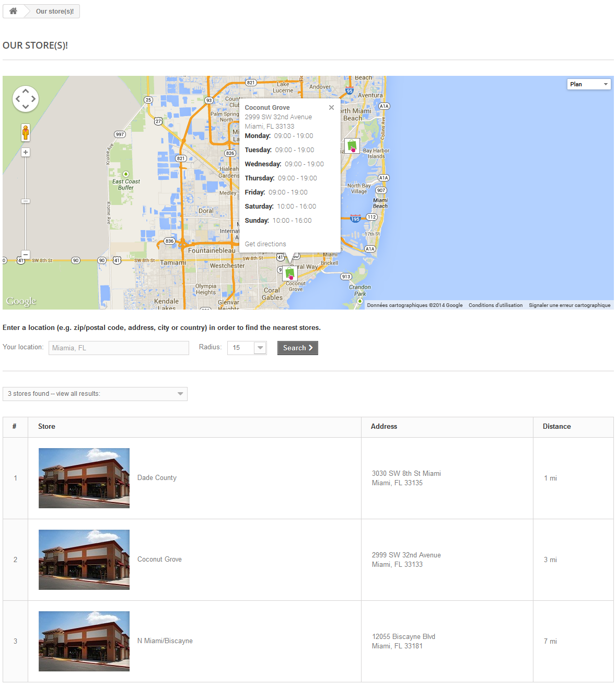Click the Crandon Park tree marker

click(x=360, y=301)
